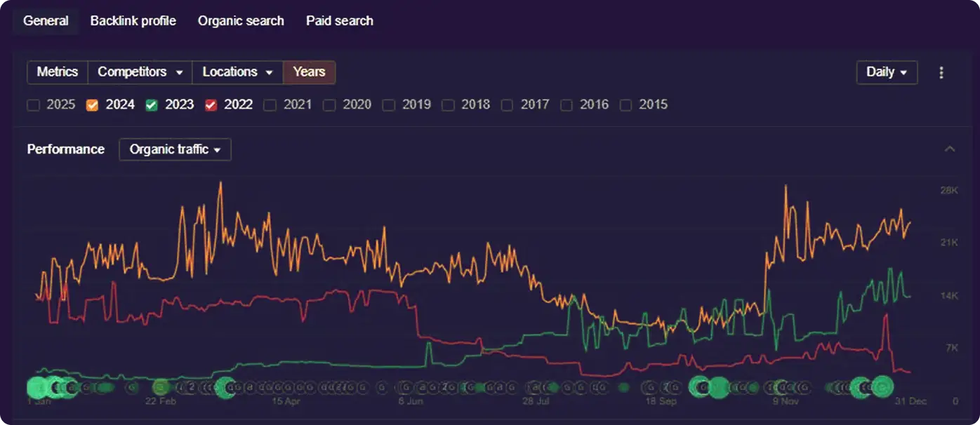Tick the 2021 year checkbox
Screen dimensions: 980x425
270,105
